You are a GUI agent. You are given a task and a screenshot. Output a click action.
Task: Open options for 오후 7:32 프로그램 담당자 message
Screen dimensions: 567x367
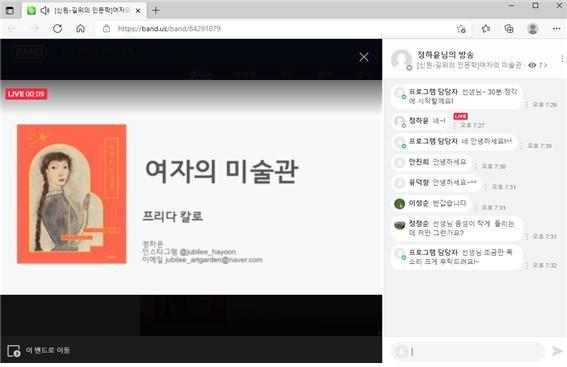tap(526, 265)
